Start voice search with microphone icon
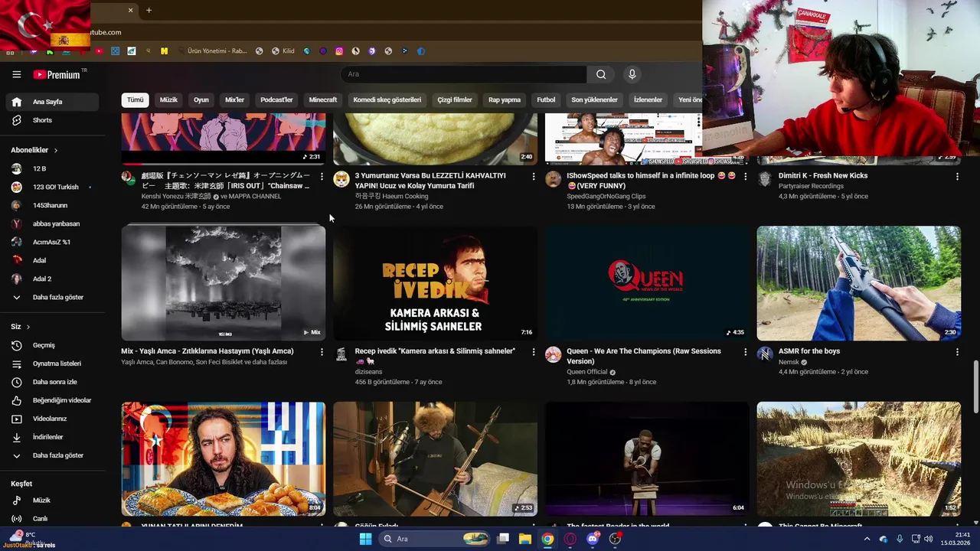Screen dimensions: 980x551 pyautogui.click(x=632, y=74)
